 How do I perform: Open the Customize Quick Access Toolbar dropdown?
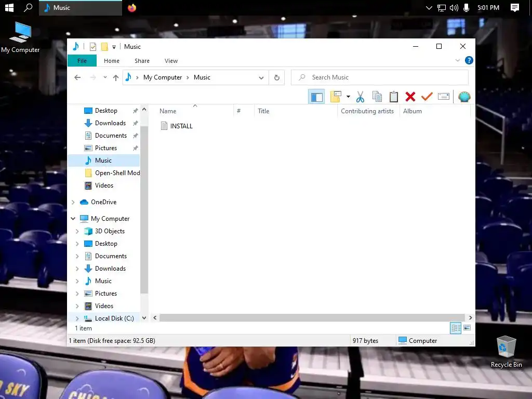point(114,47)
